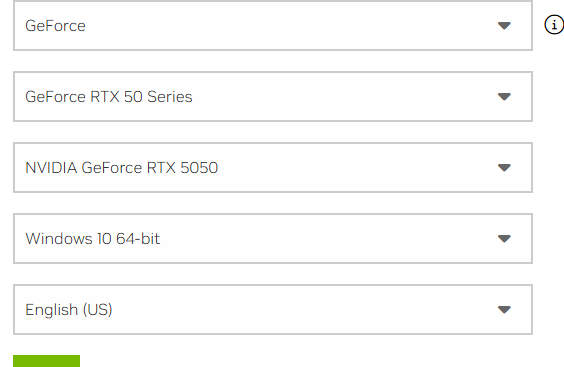The height and width of the screenshot is (367, 564).
Task: Click the 'English (US)' text
Action: (x=69, y=310)
